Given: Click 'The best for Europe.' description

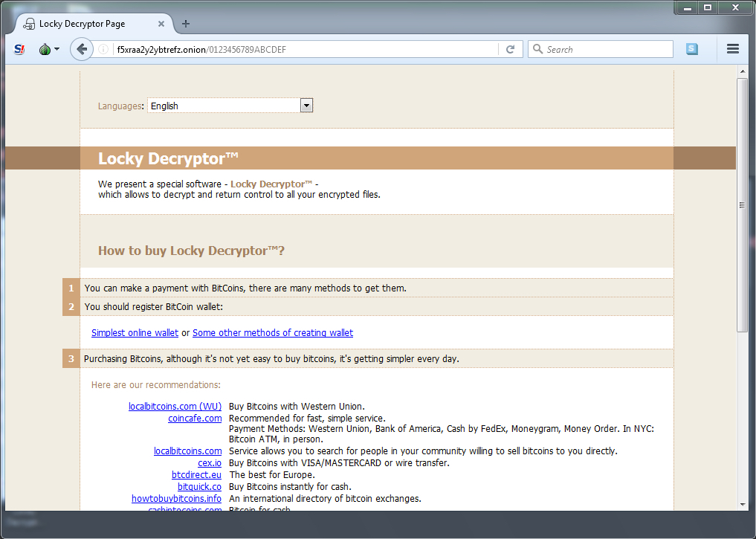Looking at the screenshot, I should 272,475.
